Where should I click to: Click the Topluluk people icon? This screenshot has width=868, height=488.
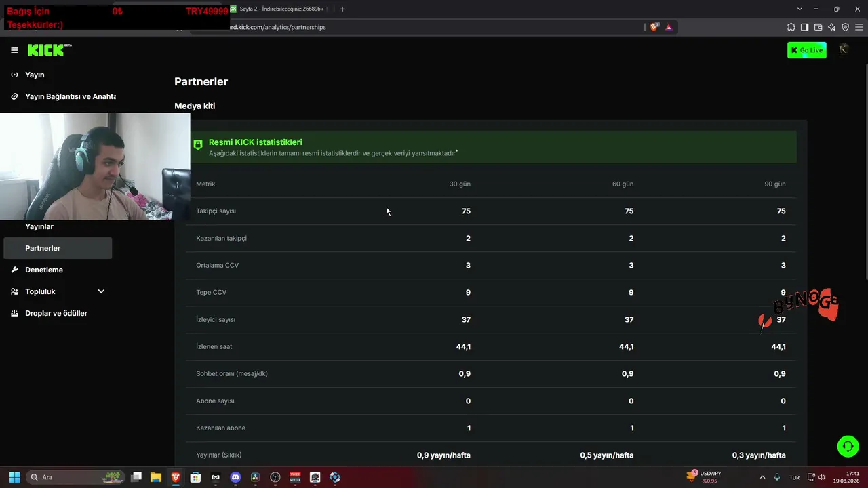14,291
